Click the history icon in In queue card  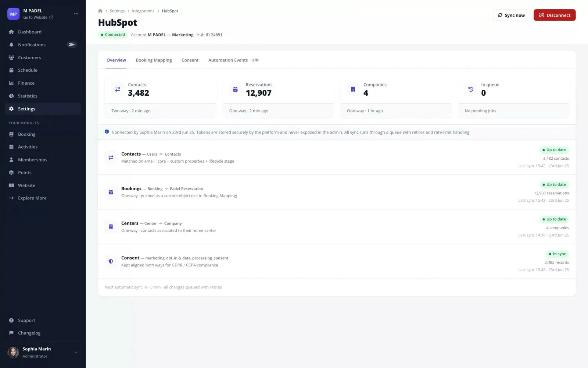pos(471,89)
